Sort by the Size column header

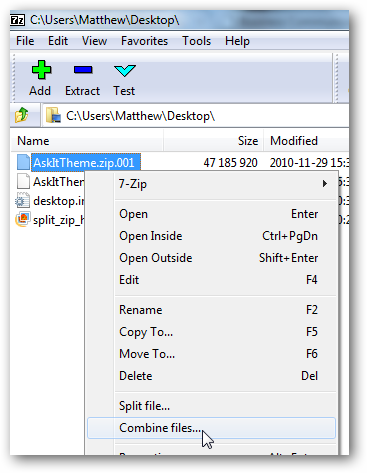[214, 141]
